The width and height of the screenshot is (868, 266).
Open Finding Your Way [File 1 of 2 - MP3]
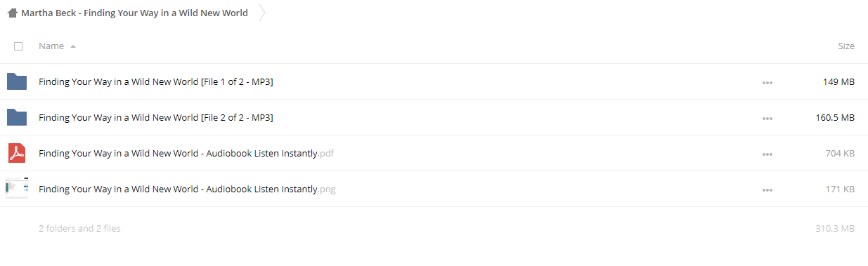(156, 81)
